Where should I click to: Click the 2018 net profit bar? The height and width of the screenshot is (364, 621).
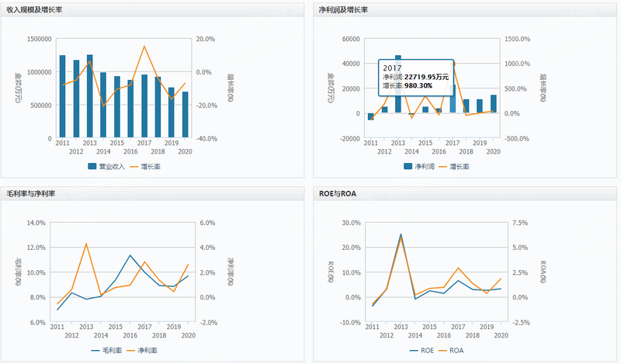pos(467,106)
